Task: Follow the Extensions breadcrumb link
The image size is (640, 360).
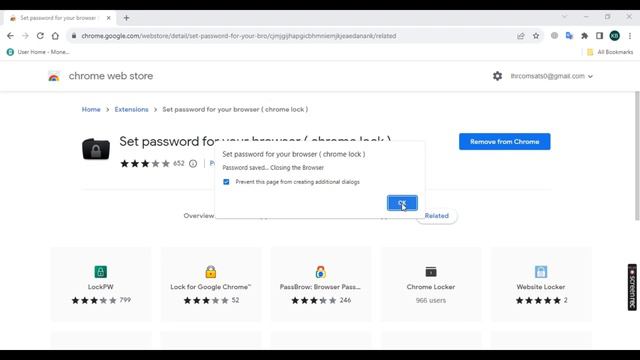Action: (x=131, y=109)
